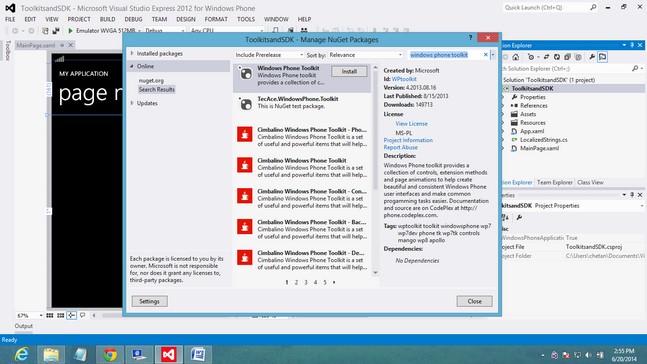Click the Sync with Active Document arrows icon
This screenshot has width=647, height=364.
[546, 57]
